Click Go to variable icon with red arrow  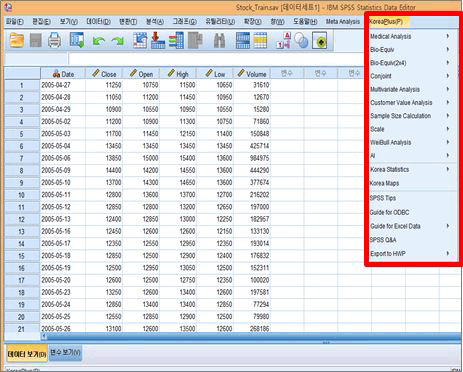(158, 40)
